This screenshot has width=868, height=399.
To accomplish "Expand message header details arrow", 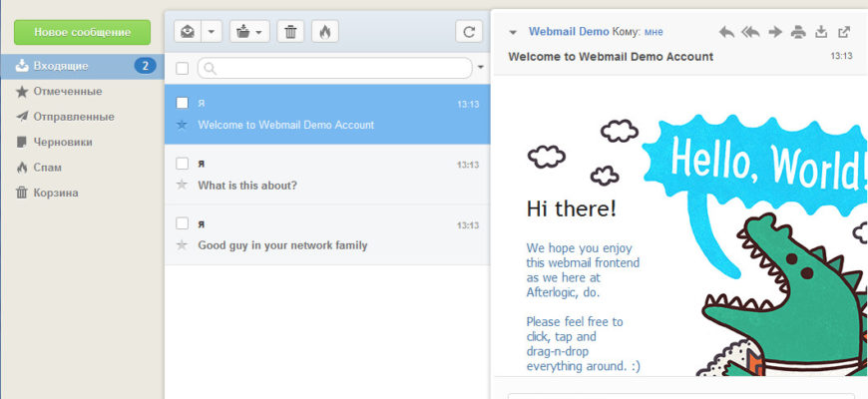I will (x=513, y=33).
